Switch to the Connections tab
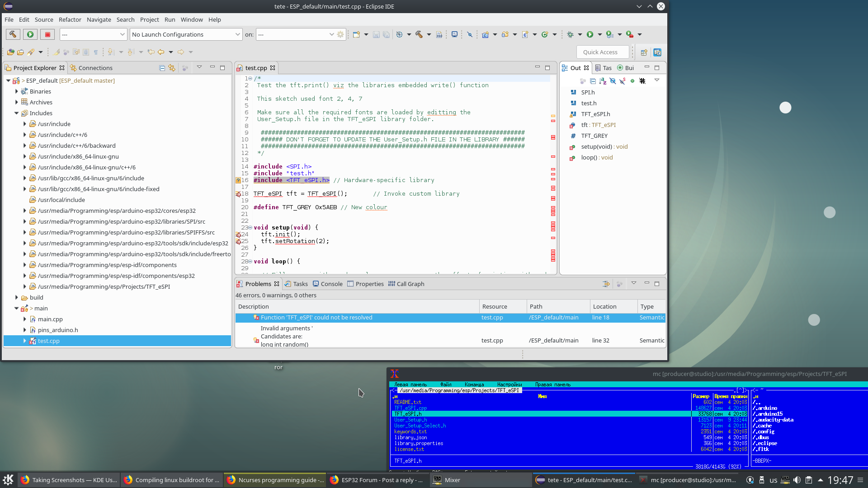868x488 pixels. coord(91,68)
